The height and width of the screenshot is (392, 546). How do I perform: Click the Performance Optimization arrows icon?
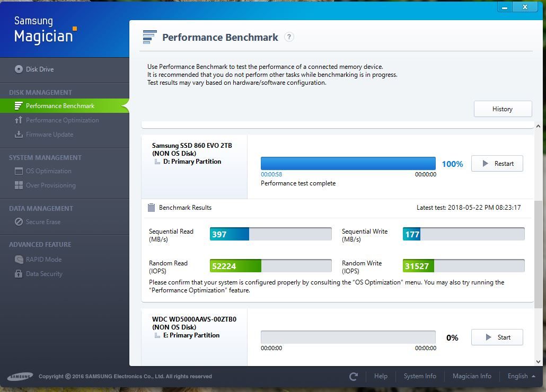19,120
